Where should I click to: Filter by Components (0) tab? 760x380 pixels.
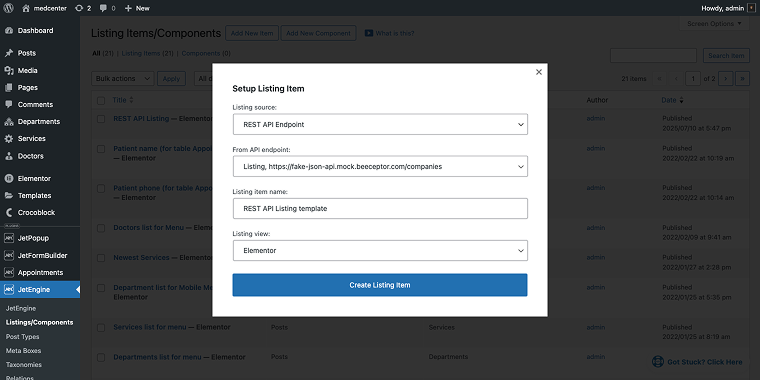pos(206,53)
